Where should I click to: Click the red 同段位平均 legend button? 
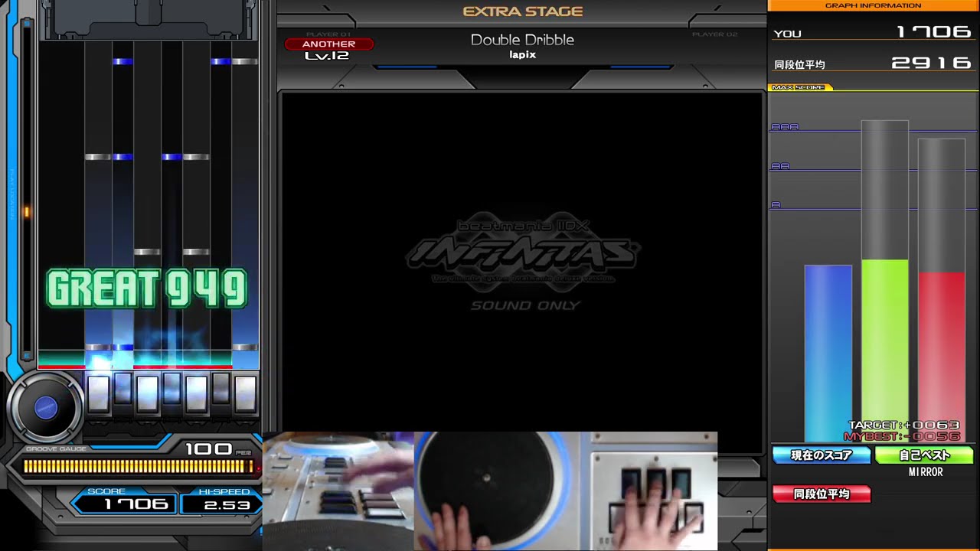822,494
